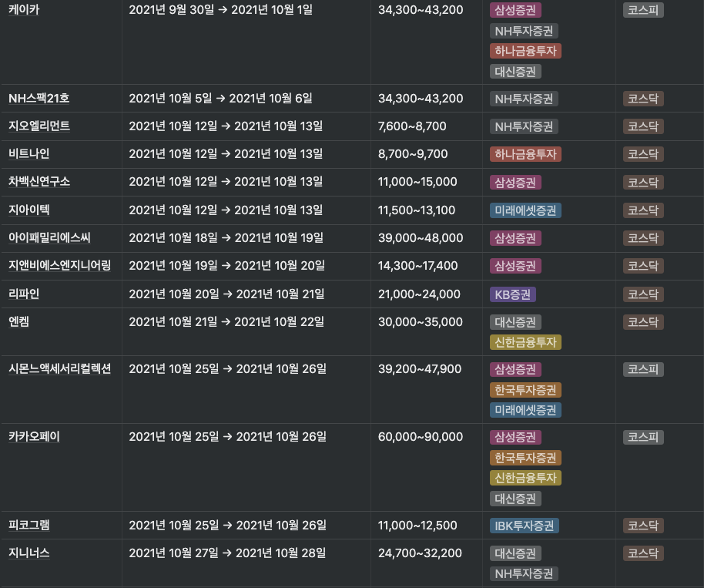Select price cell 8,700~9,700
This screenshot has width=704, height=588.
tap(413, 154)
